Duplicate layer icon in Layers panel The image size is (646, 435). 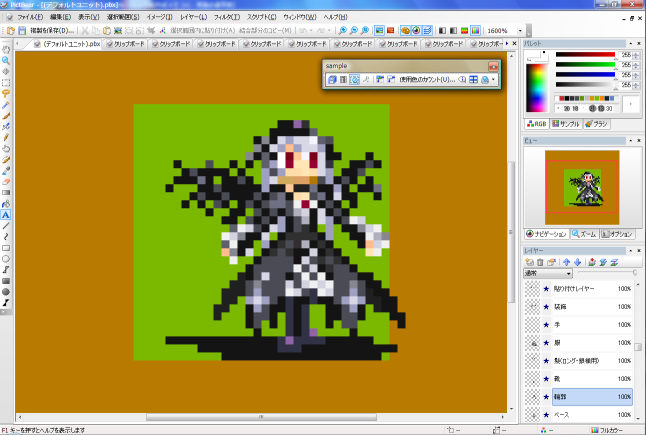click(551, 262)
